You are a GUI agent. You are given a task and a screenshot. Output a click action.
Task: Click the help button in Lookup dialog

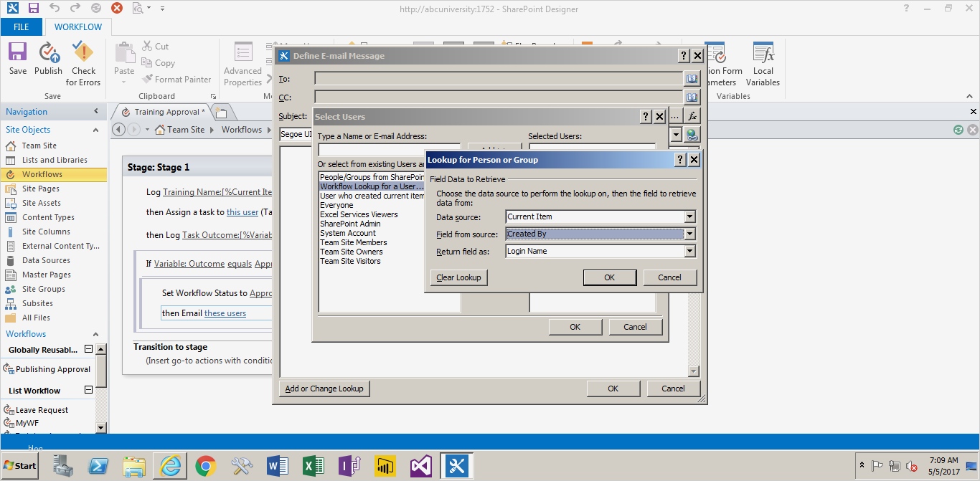681,160
